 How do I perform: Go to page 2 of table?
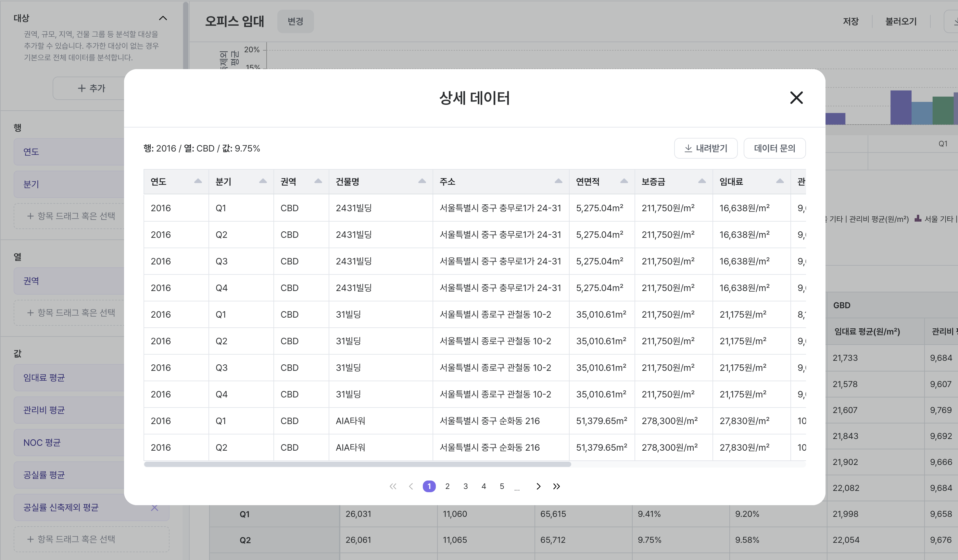(x=447, y=486)
